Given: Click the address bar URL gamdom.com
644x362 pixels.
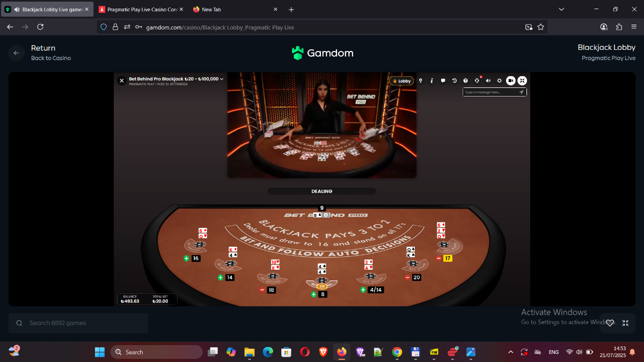Looking at the screenshot, I should [x=220, y=27].
